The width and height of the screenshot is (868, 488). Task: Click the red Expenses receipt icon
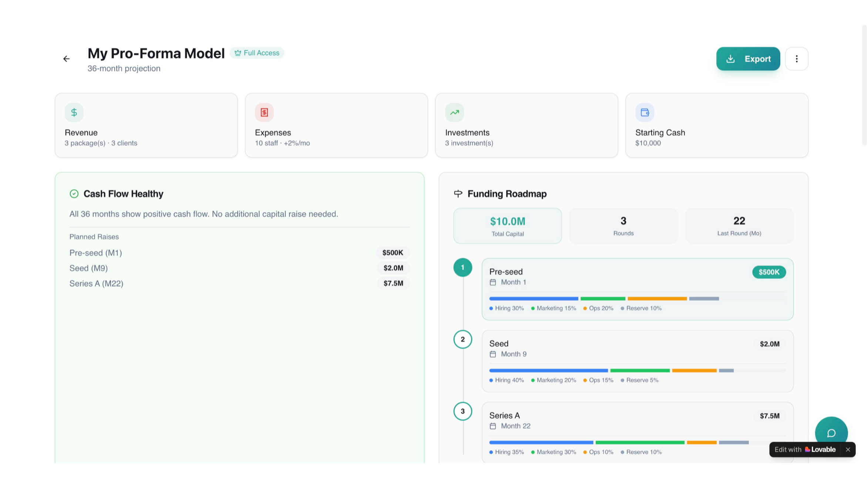click(264, 112)
